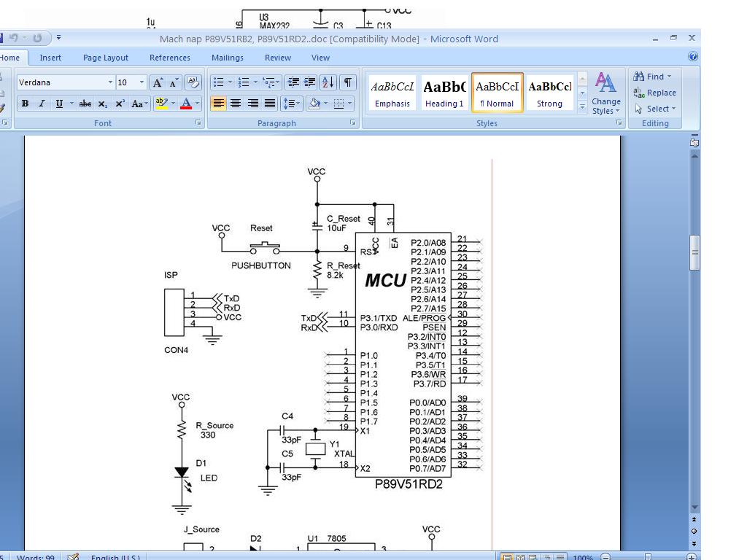
Task: Switch to Draft view icon
Action: [x=560, y=556]
